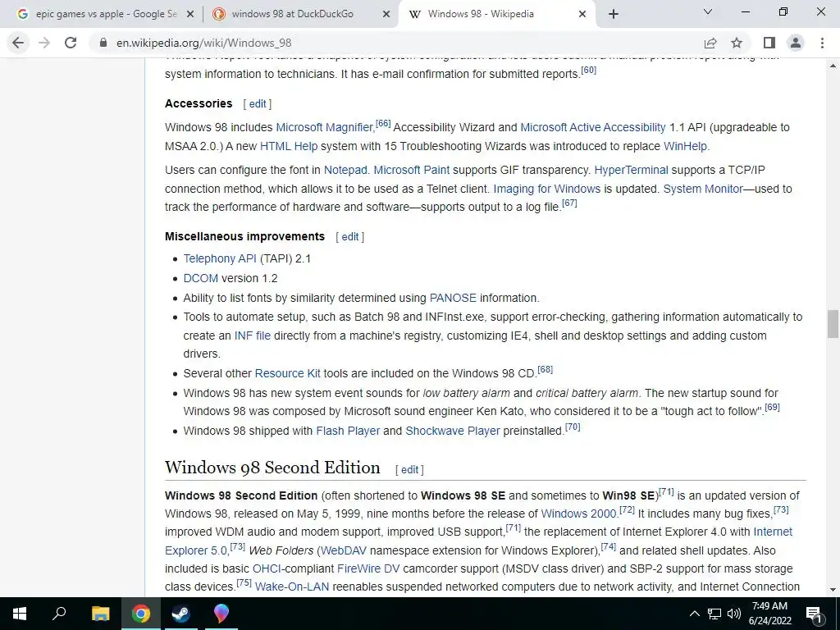840x630 pixels.
Task: Go back using the browser back arrow
Action: 18,43
